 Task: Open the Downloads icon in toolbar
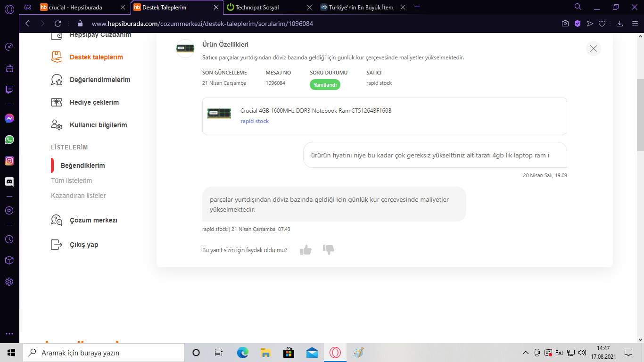(x=620, y=24)
